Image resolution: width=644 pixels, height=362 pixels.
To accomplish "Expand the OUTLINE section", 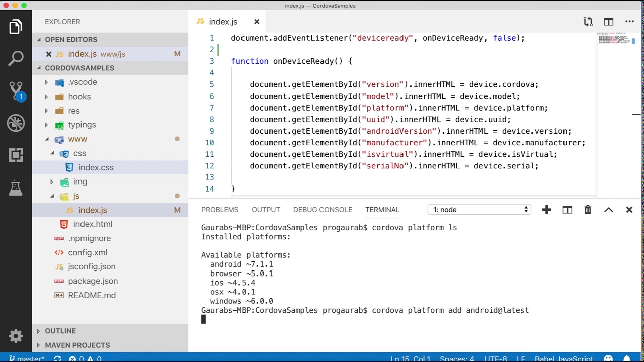I will click(60, 331).
